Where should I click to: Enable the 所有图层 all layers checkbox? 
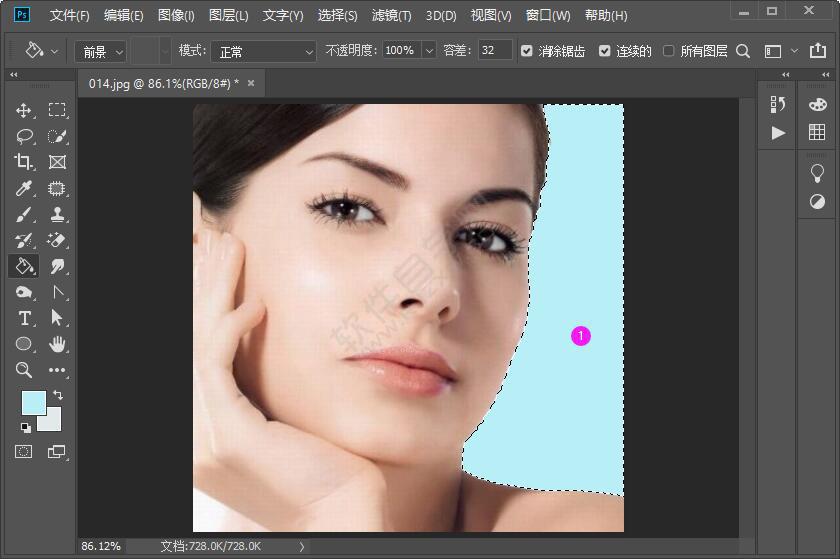(669, 51)
